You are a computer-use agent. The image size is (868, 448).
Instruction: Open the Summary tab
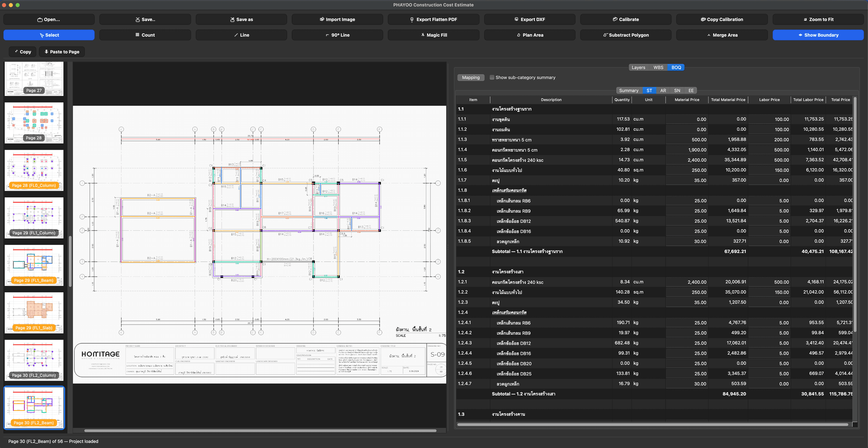pyautogui.click(x=629, y=90)
